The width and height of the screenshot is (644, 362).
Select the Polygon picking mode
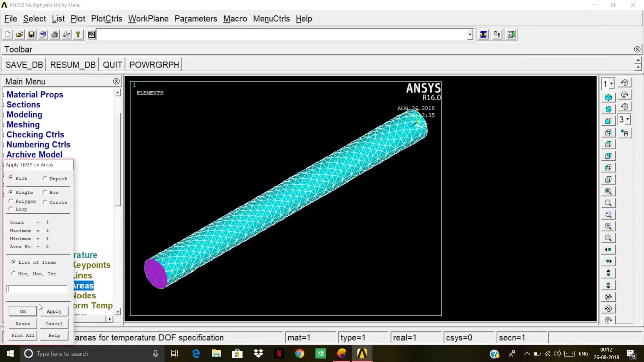pos(11,201)
